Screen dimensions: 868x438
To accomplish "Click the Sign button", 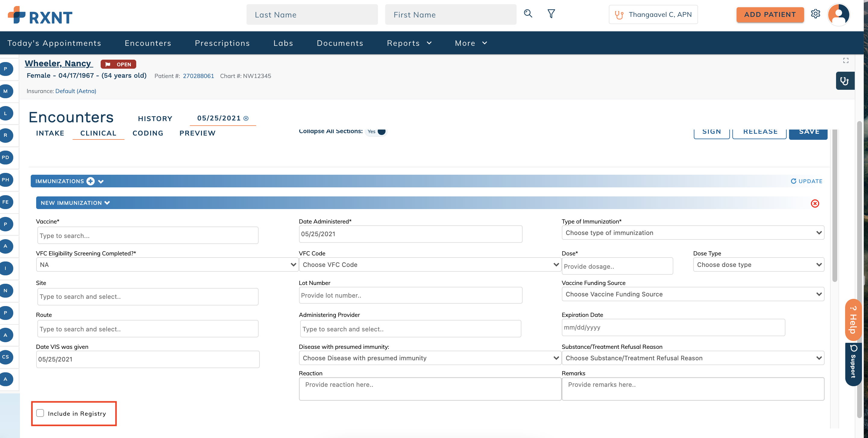I will point(712,133).
